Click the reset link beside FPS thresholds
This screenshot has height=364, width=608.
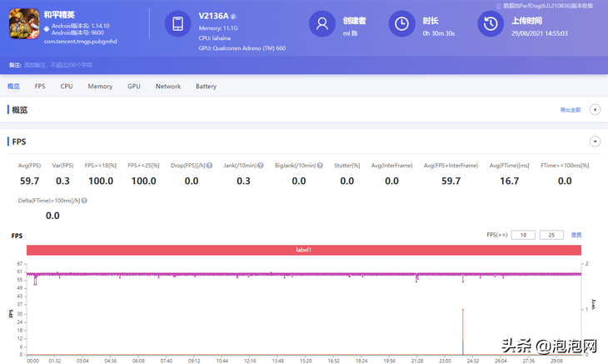[x=576, y=235]
